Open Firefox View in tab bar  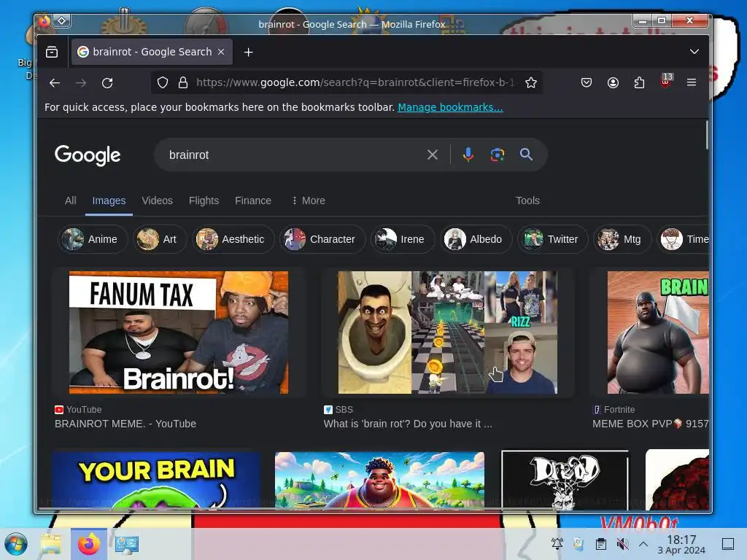pos(52,52)
